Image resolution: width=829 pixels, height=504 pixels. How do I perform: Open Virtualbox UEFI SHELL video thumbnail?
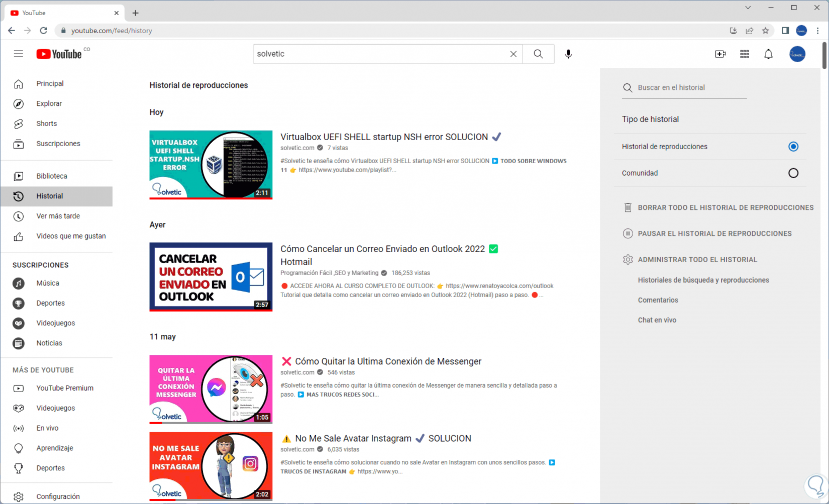tap(211, 165)
